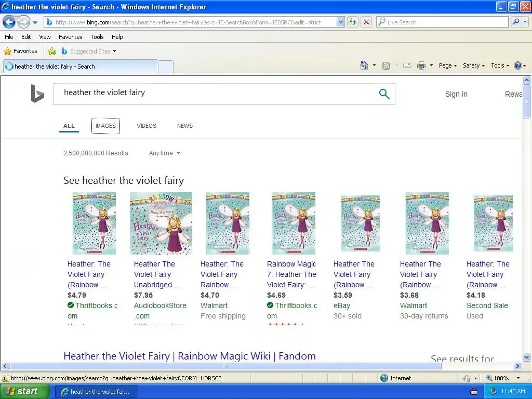The image size is (532, 399).
Task: Open the Page command bar menu
Action: pos(447,65)
